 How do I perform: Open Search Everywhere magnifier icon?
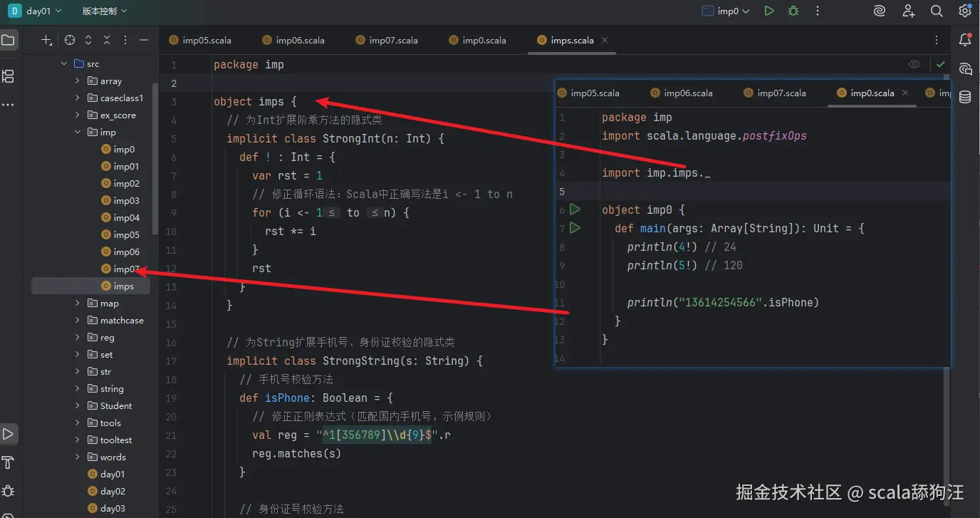[x=937, y=11]
